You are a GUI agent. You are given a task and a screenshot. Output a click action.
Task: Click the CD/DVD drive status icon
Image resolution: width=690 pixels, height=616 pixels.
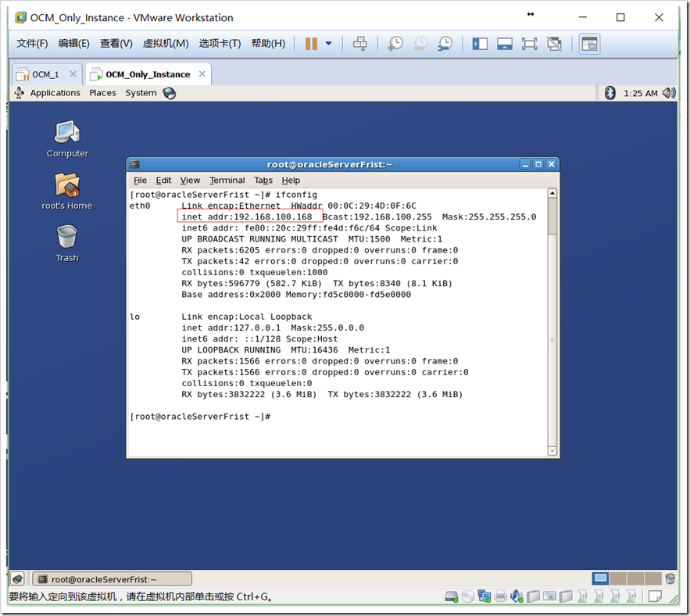tap(468, 596)
